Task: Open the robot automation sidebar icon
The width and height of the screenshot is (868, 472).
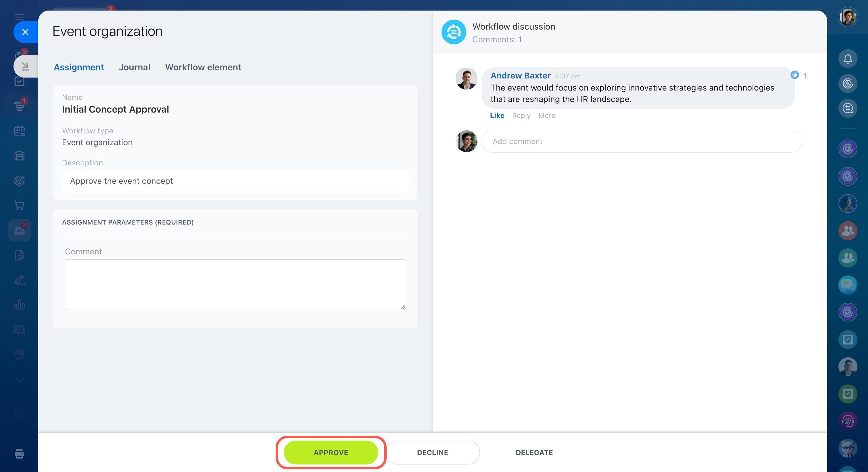Action: pyautogui.click(x=20, y=230)
